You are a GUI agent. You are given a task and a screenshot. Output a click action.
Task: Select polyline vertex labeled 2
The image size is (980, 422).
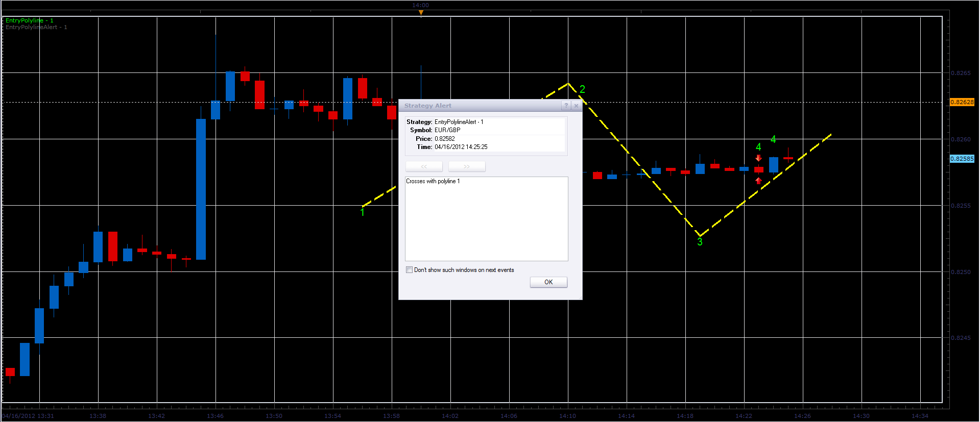[x=582, y=89]
